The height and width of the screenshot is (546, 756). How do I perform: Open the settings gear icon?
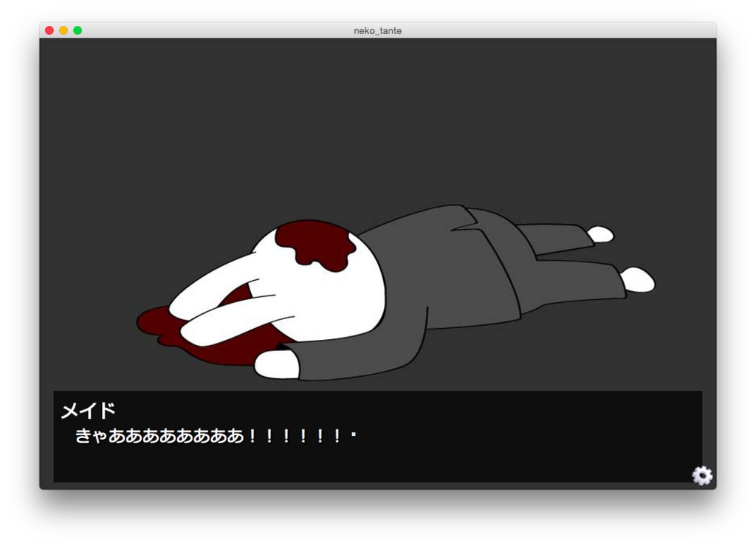pos(702,476)
